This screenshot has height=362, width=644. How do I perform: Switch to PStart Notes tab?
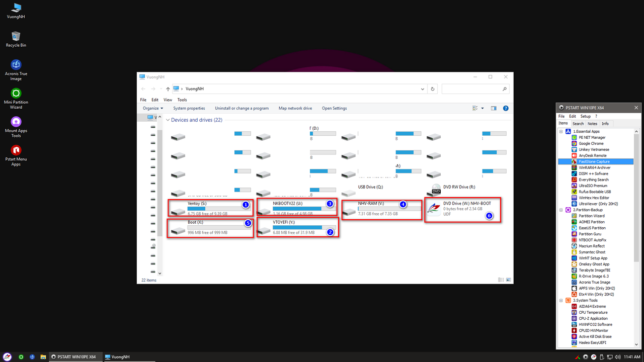(x=593, y=124)
